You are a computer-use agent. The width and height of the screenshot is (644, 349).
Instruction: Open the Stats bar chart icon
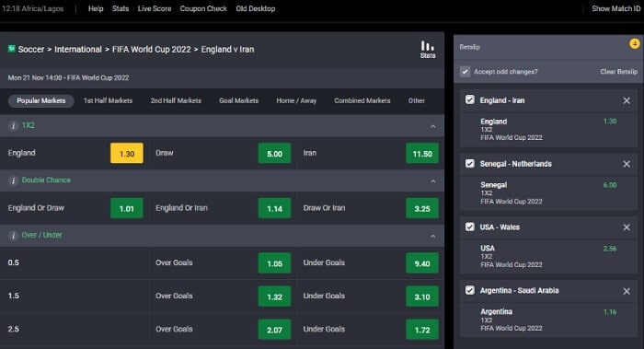coord(427,50)
